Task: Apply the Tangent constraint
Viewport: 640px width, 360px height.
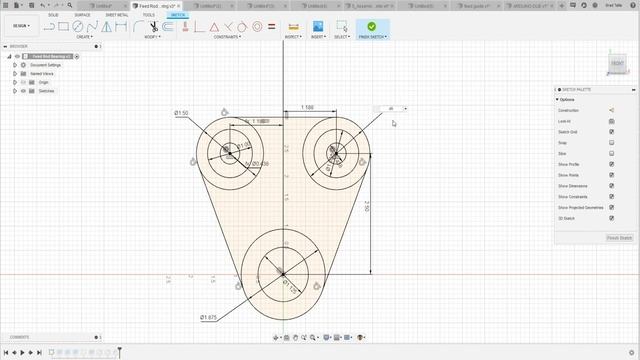Action: tap(242, 27)
